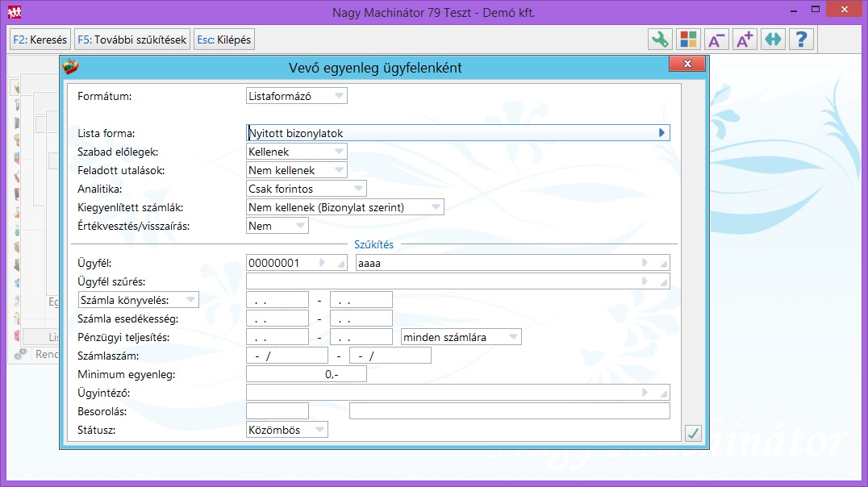Click the gear icon in the background sidebar

pos(20,354)
